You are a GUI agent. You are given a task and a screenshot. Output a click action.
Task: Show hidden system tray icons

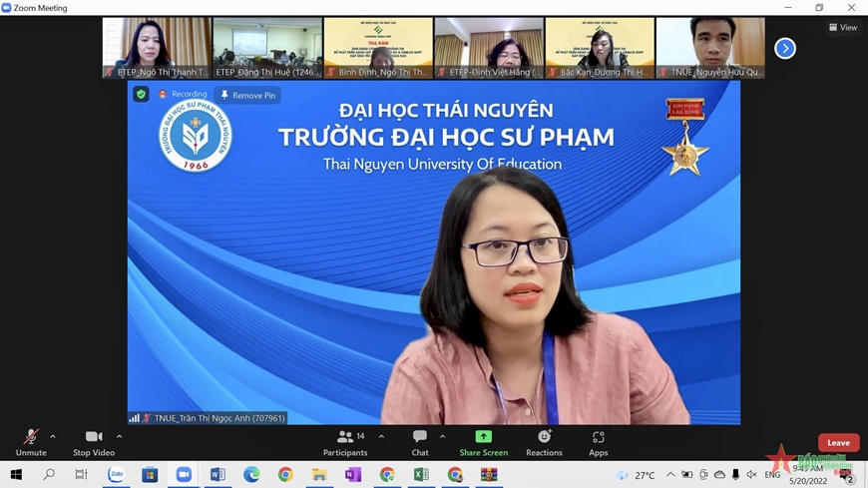tap(670, 475)
